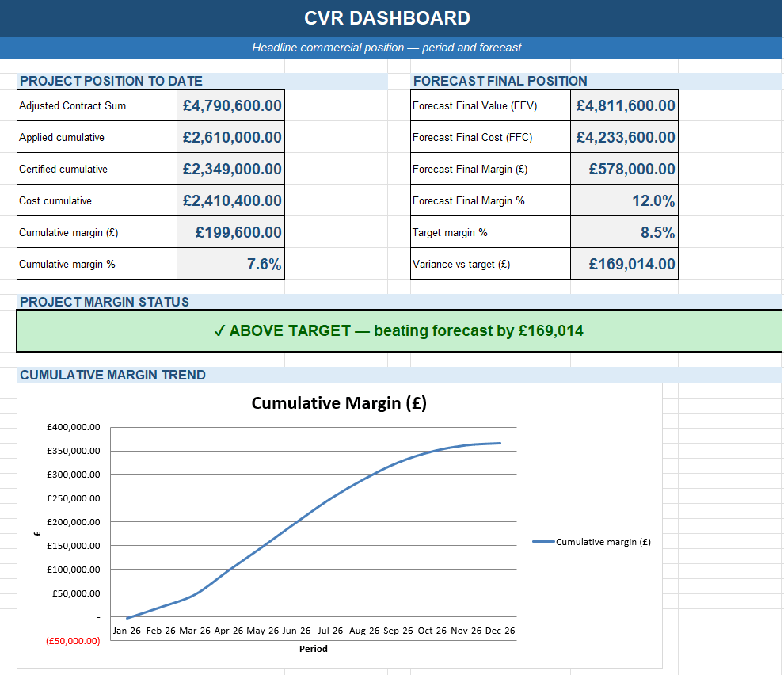Click the Adjusted Contract Sum label cell
Screen dimensions: 784x675
(x=97, y=105)
